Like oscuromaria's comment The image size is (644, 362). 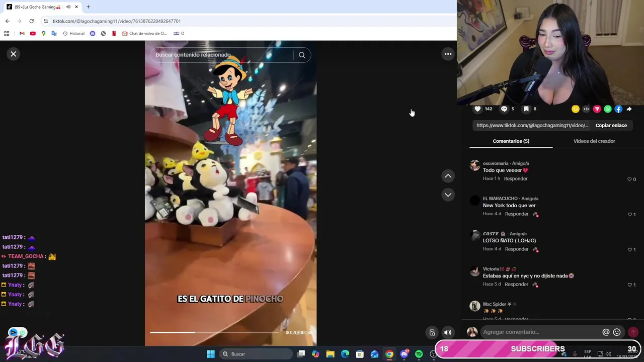(629, 179)
